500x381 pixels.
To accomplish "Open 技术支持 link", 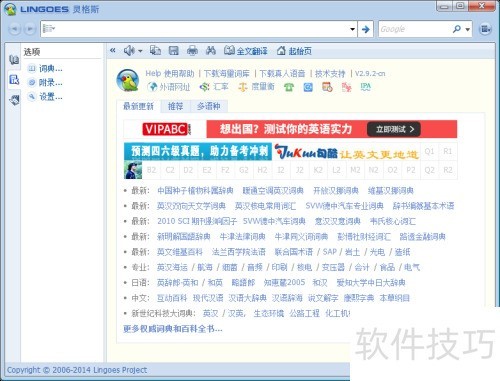I will click(330, 73).
